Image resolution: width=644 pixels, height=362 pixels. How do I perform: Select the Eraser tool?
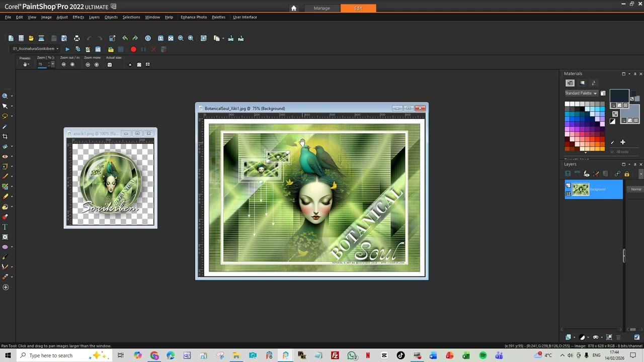point(5,197)
